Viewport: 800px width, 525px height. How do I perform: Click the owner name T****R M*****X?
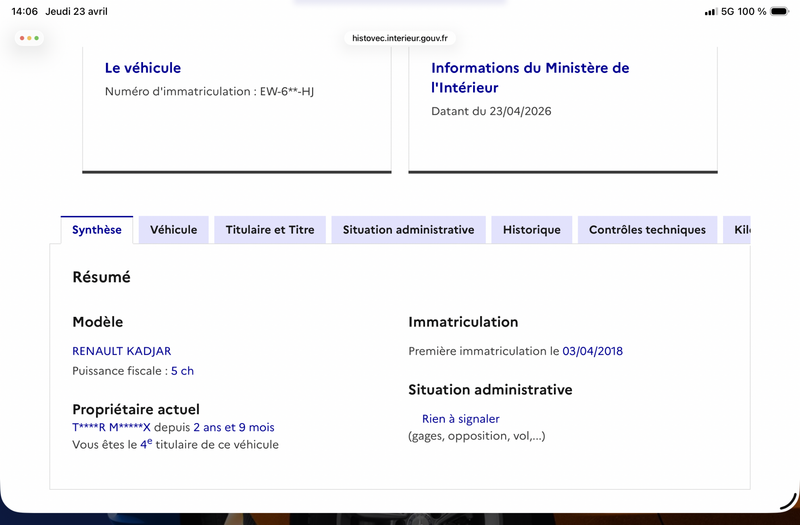[x=111, y=428]
